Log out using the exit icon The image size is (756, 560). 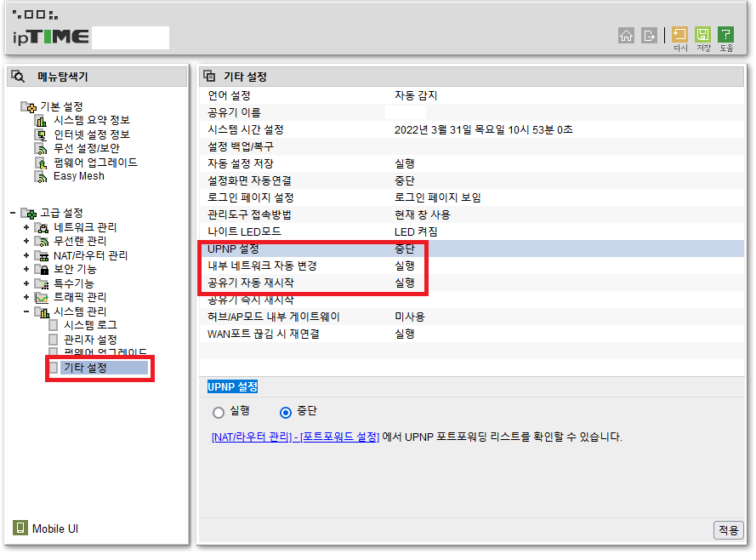point(649,35)
